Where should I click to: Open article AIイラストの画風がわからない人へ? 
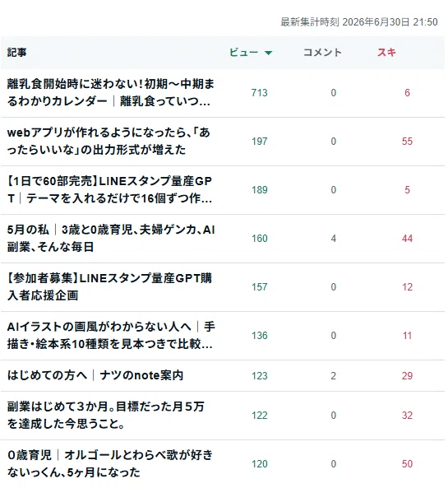pyautogui.click(x=111, y=335)
